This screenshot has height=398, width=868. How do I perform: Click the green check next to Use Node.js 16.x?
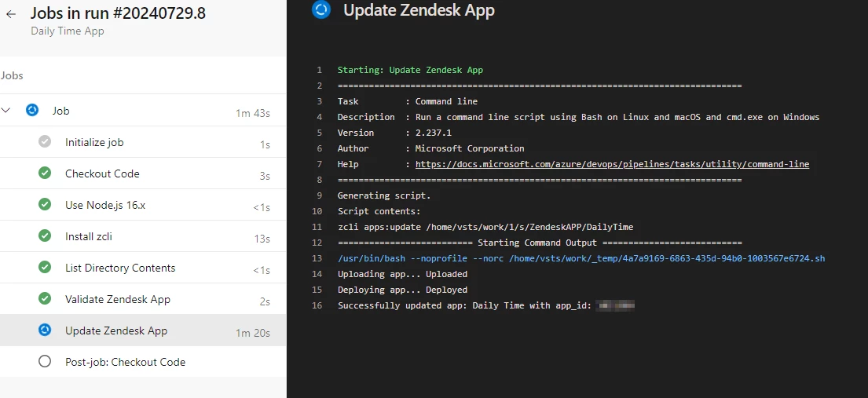pos(45,205)
